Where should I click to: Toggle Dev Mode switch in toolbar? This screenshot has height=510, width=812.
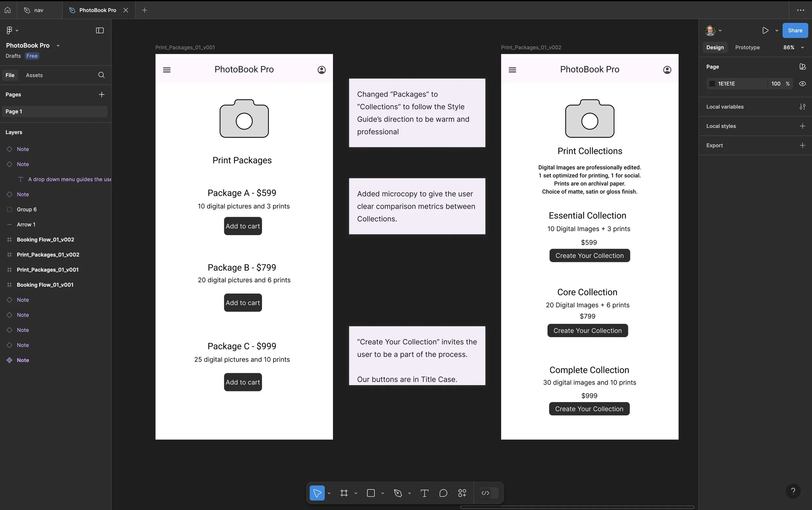[489, 493]
